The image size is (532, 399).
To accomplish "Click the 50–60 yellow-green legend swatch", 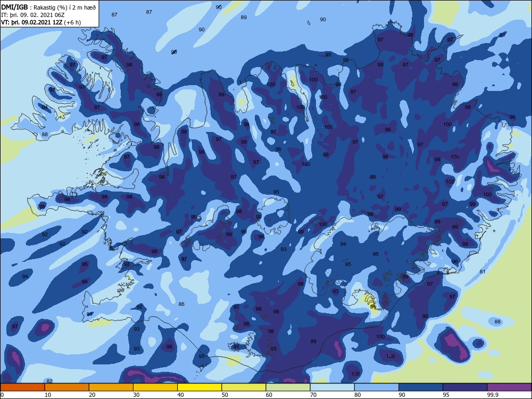I will [x=244, y=387].
